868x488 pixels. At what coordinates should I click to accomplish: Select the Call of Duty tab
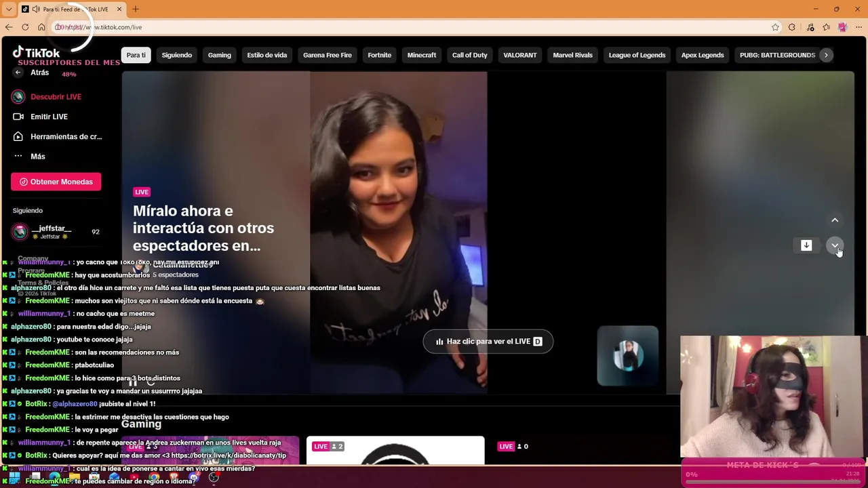(x=469, y=55)
